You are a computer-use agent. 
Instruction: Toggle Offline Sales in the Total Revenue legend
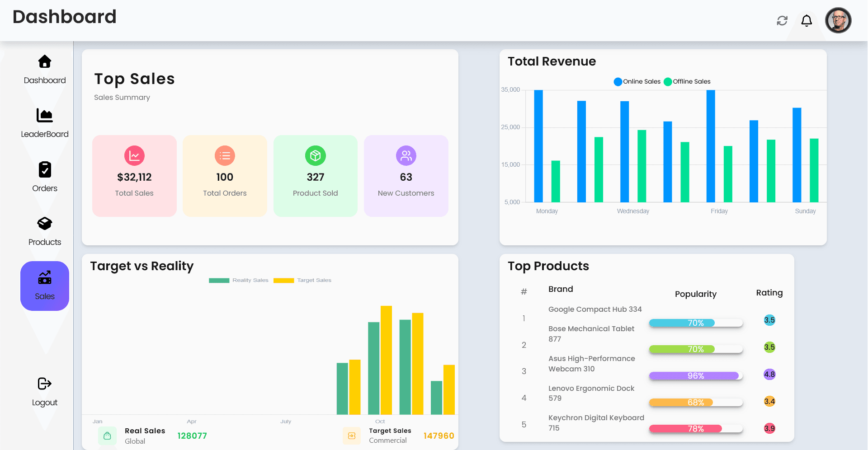coord(687,81)
